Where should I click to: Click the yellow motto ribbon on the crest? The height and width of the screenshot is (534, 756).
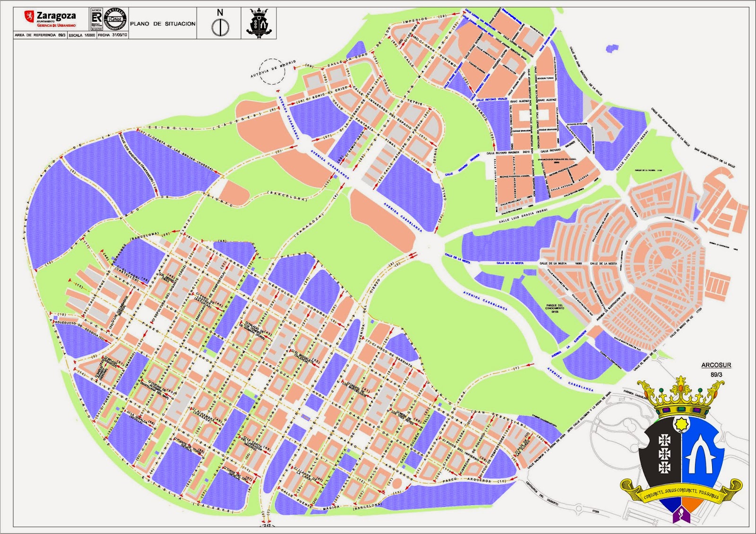click(681, 492)
